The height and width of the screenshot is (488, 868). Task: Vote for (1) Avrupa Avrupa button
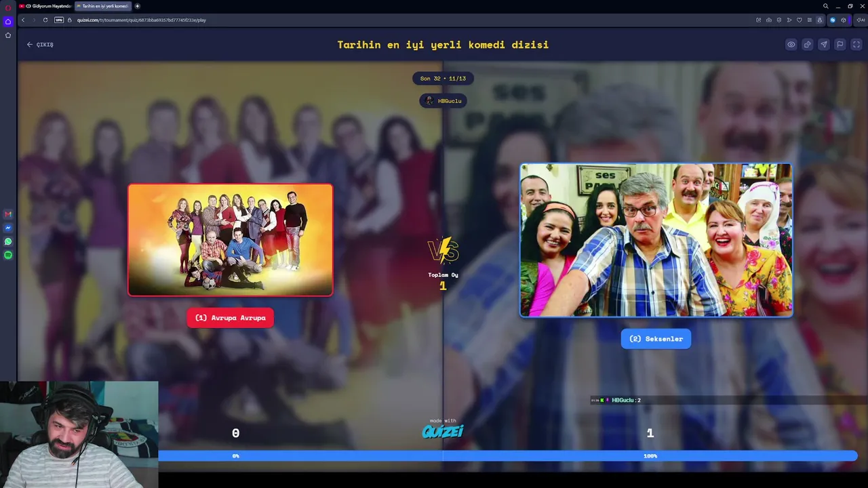[x=231, y=318]
